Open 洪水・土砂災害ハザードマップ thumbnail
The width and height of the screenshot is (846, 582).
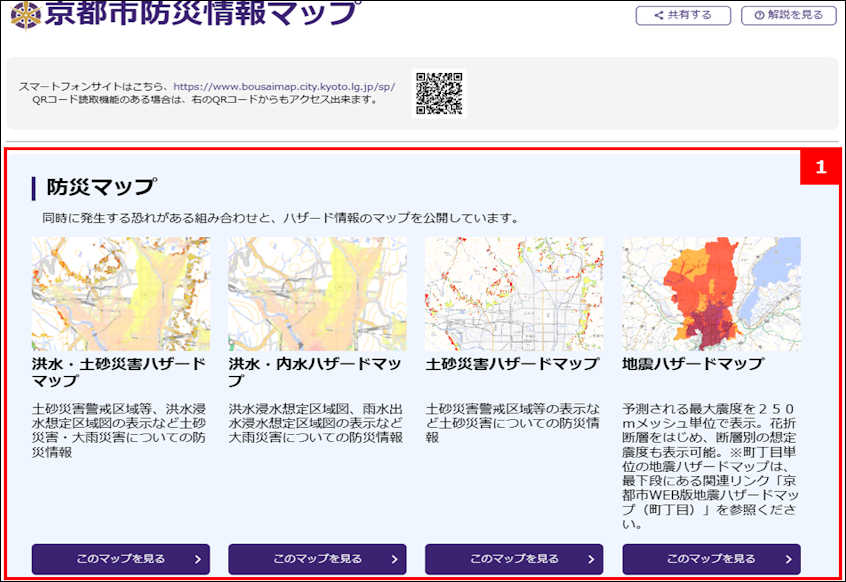coord(121,294)
